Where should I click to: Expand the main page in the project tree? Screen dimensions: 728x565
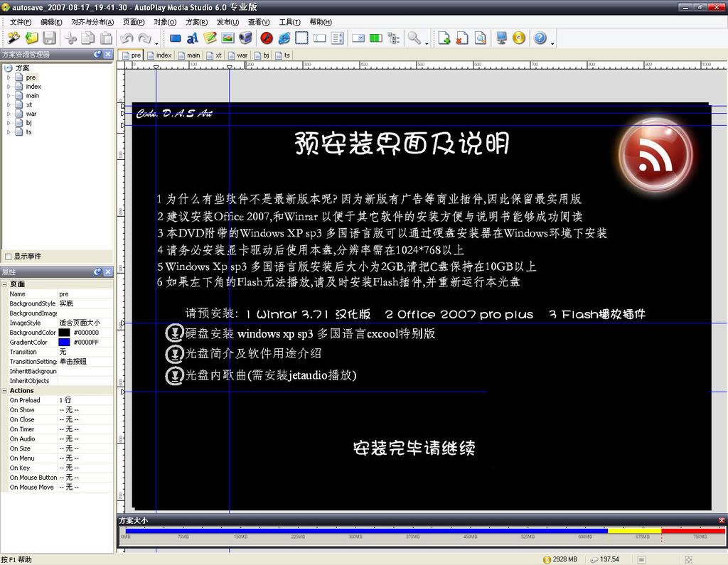pyautogui.click(x=9, y=96)
